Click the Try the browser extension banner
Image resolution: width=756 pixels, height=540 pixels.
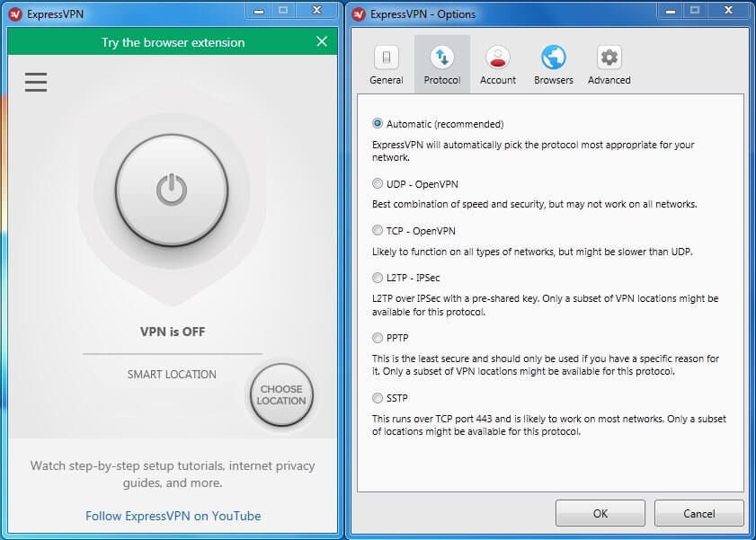tap(173, 42)
